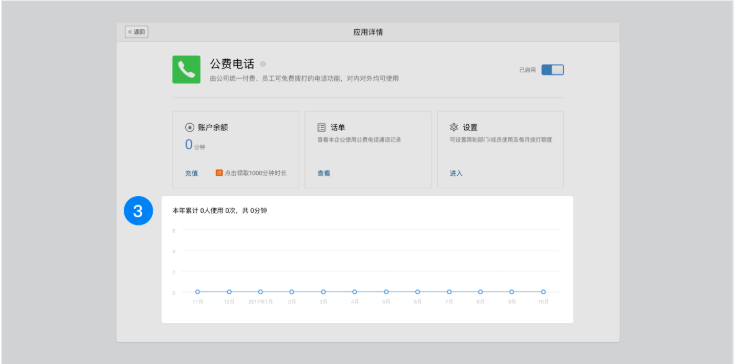Click the 充值 recharge link
Viewport: 735px width, 364px height.
click(191, 173)
